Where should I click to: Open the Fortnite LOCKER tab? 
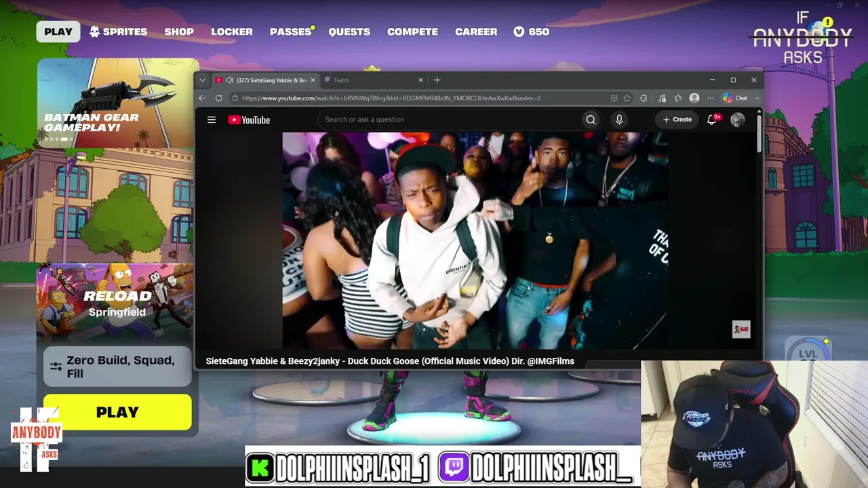[x=232, y=32]
